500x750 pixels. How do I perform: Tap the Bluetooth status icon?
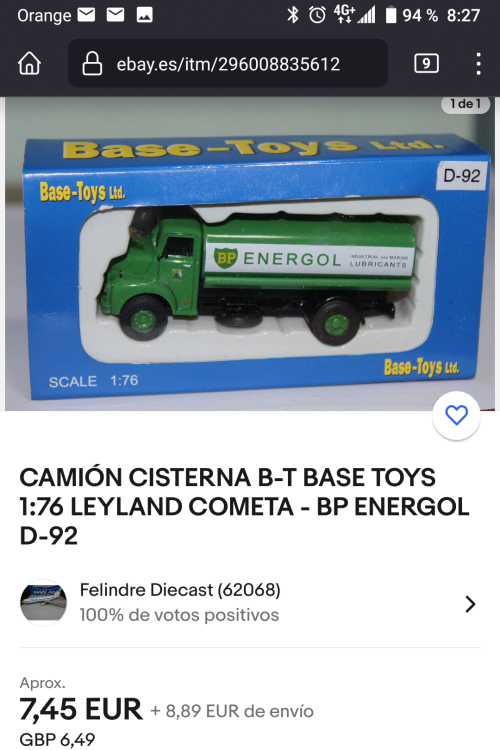(292, 15)
